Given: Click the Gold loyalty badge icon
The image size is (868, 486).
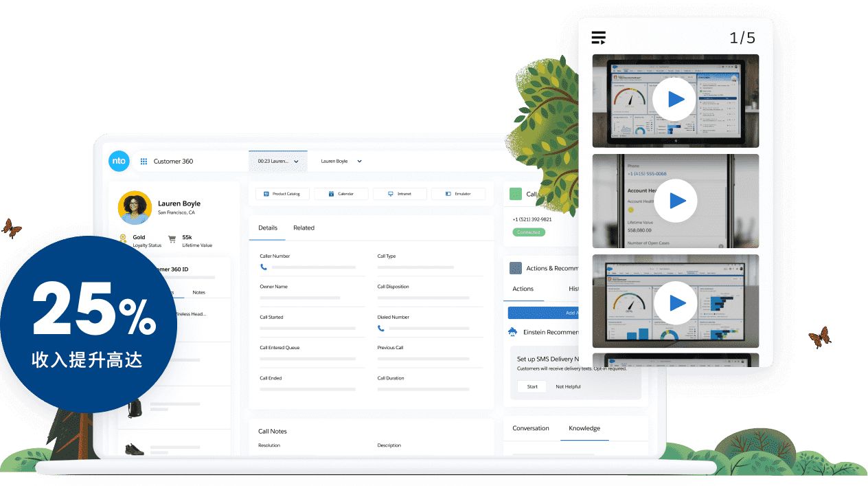Looking at the screenshot, I should point(123,239).
